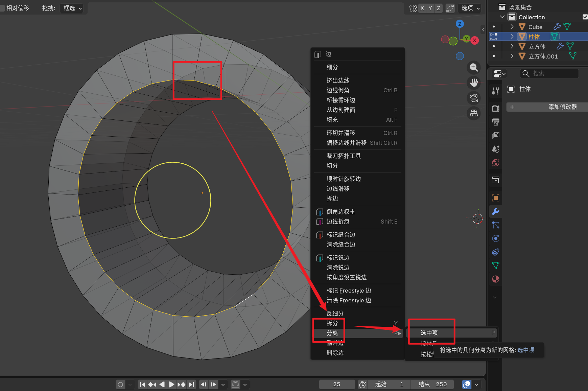The height and width of the screenshot is (391, 588).
Task: Open the 框选 selection mode dropdown
Action: (x=72, y=8)
